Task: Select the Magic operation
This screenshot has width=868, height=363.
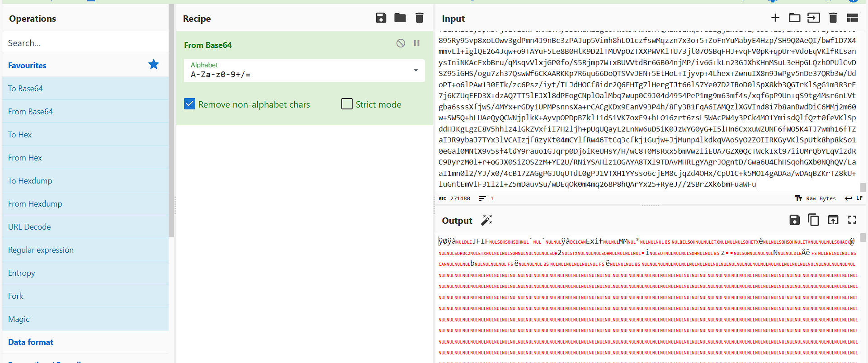Action: coord(19,319)
